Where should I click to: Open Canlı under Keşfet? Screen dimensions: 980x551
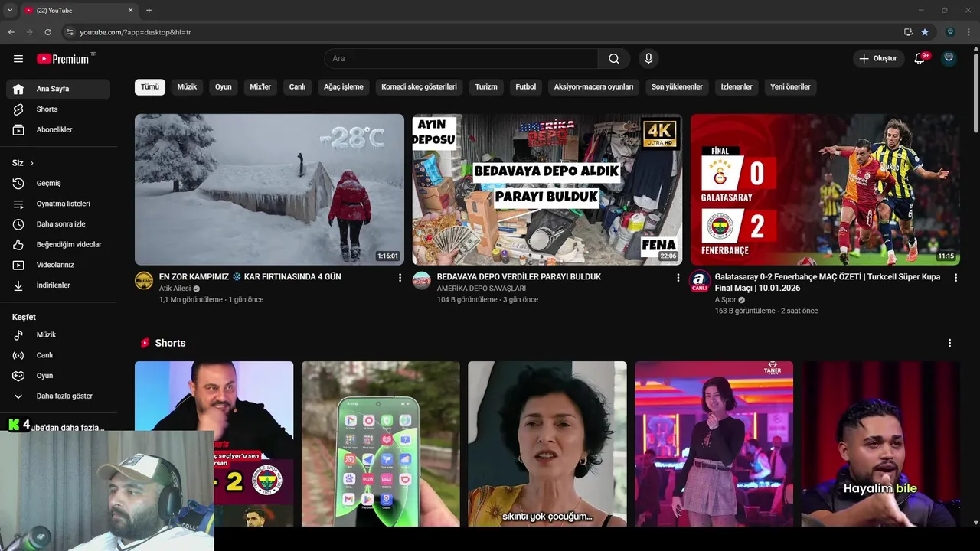(x=58, y=355)
